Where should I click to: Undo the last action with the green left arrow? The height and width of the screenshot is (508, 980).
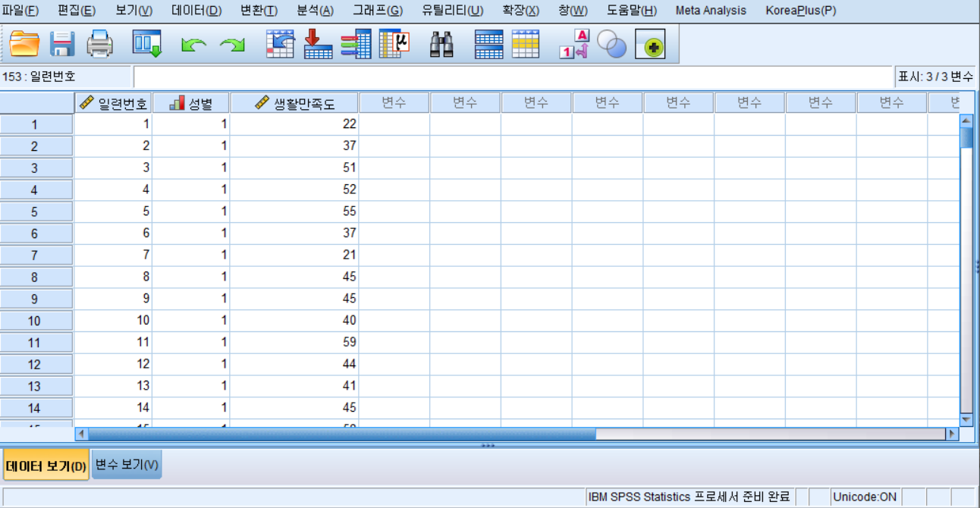193,45
